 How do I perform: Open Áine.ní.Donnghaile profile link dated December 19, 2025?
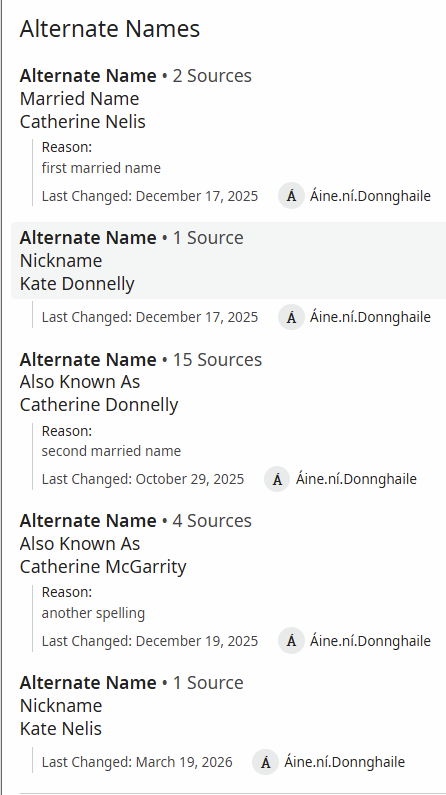pyautogui.click(x=370, y=641)
